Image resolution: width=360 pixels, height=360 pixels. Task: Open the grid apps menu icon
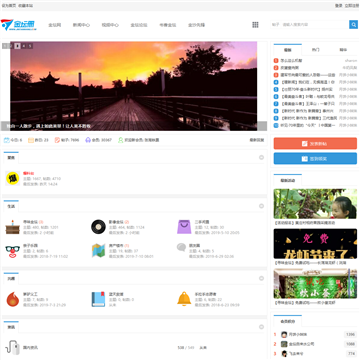[255, 25]
